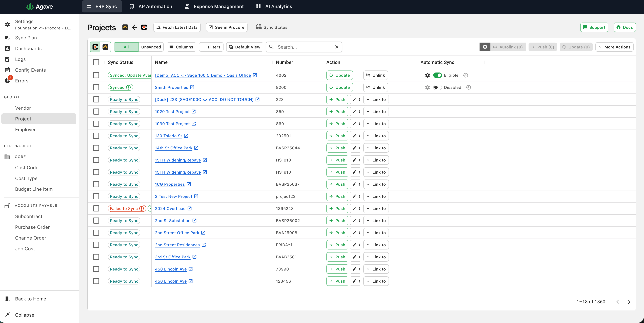
Task: Select all rows with header checkbox
Action: coord(96,62)
